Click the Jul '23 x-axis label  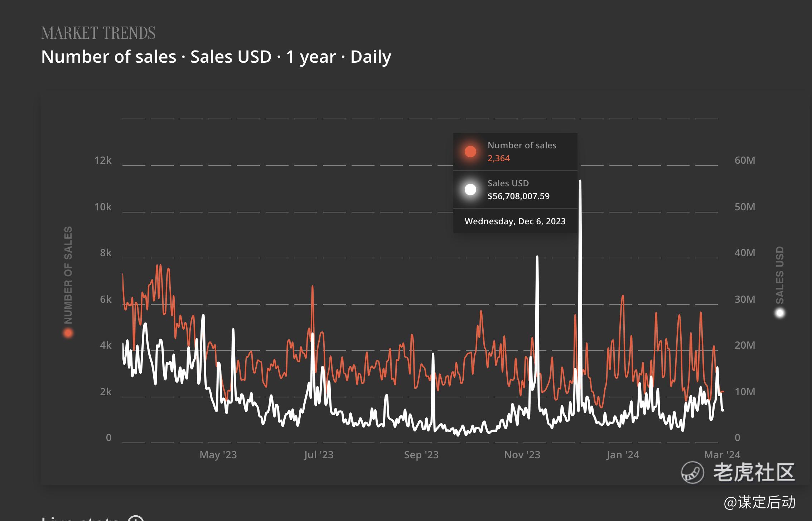318,455
